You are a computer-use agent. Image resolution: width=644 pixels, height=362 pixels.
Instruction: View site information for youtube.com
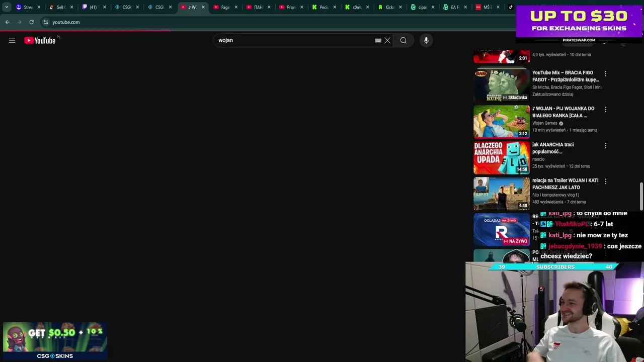pos(46,22)
